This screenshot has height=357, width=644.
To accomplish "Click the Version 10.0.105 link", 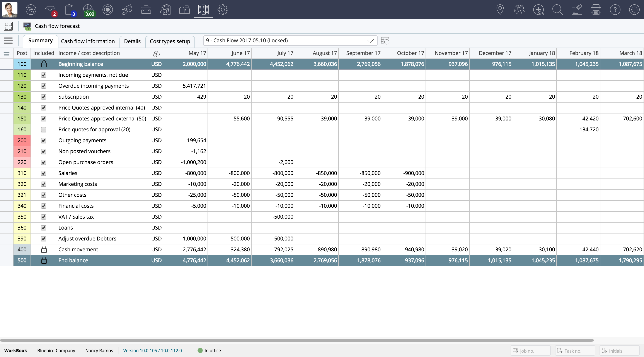I will point(153,350).
